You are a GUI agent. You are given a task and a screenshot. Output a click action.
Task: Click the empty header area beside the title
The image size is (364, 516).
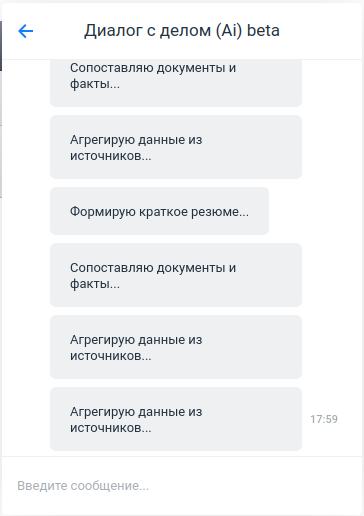pos(320,31)
